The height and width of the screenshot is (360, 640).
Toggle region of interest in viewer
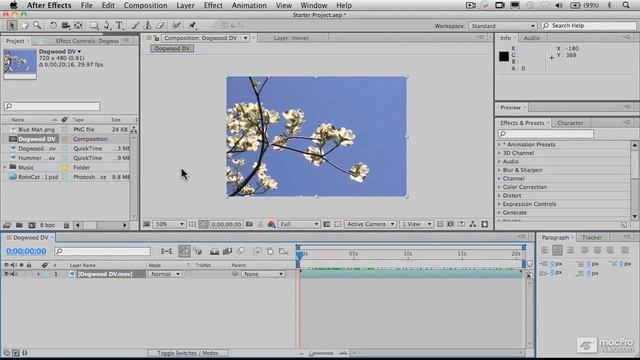click(327, 224)
